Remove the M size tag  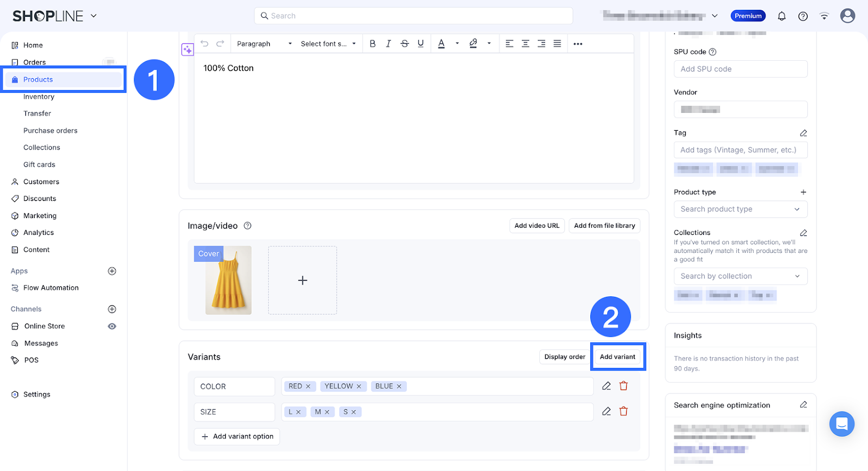(x=327, y=412)
